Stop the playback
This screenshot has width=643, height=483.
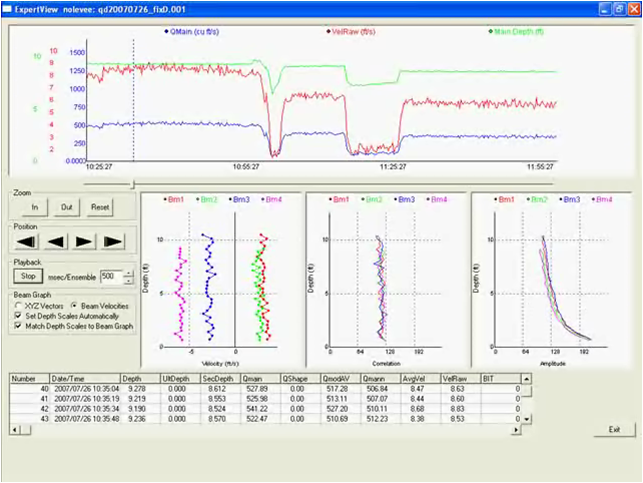coord(29,276)
